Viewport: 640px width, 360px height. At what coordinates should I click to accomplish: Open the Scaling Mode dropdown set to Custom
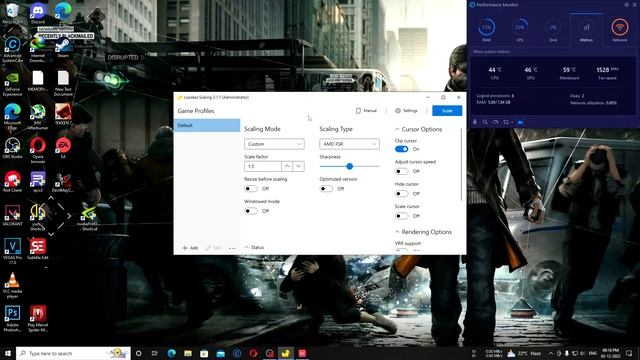click(x=274, y=144)
